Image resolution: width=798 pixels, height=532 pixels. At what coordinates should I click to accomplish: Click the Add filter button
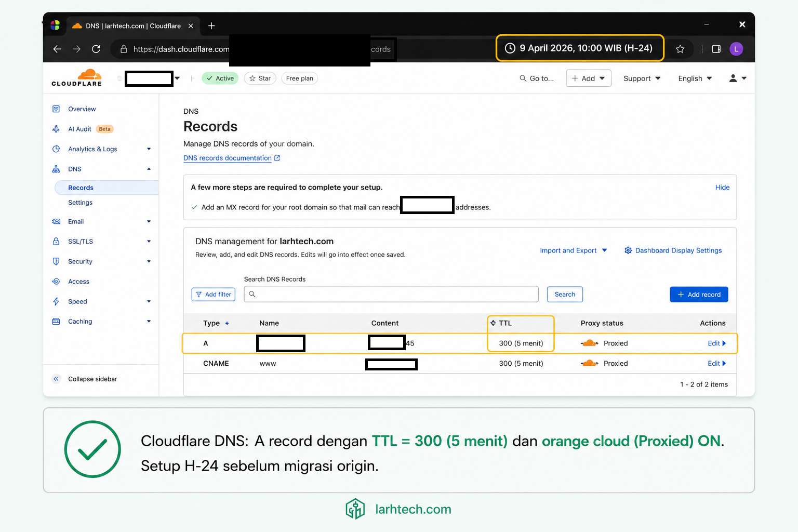(x=214, y=295)
